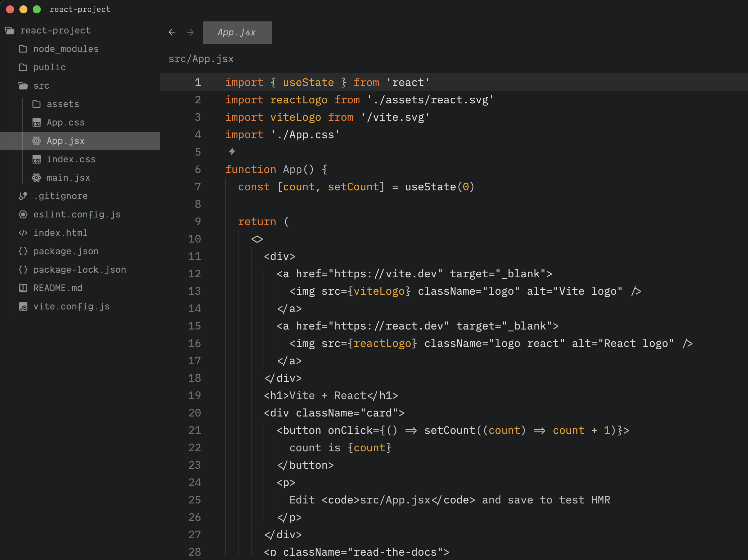Image resolution: width=748 pixels, height=560 pixels.
Task: Click line number 1 in gutter
Action: 198,82
